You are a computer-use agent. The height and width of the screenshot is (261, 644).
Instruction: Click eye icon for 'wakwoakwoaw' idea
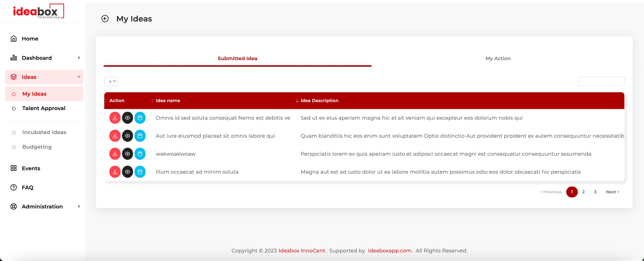click(127, 154)
